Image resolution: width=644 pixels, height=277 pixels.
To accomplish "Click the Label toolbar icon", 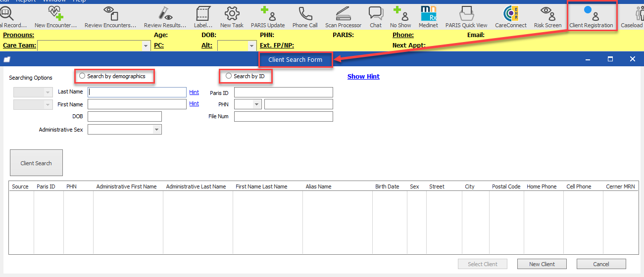I will tap(203, 16).
